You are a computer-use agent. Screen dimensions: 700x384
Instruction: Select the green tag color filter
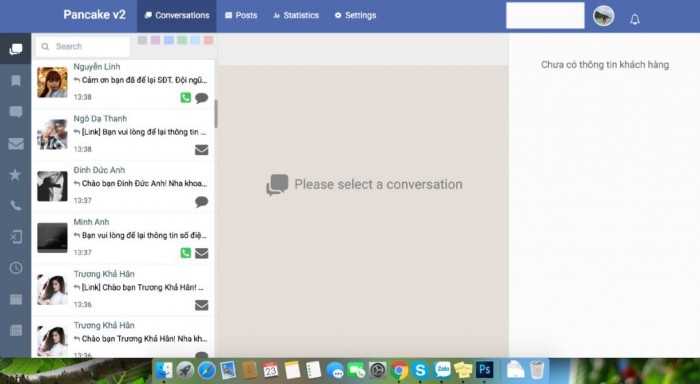point(182,40)
